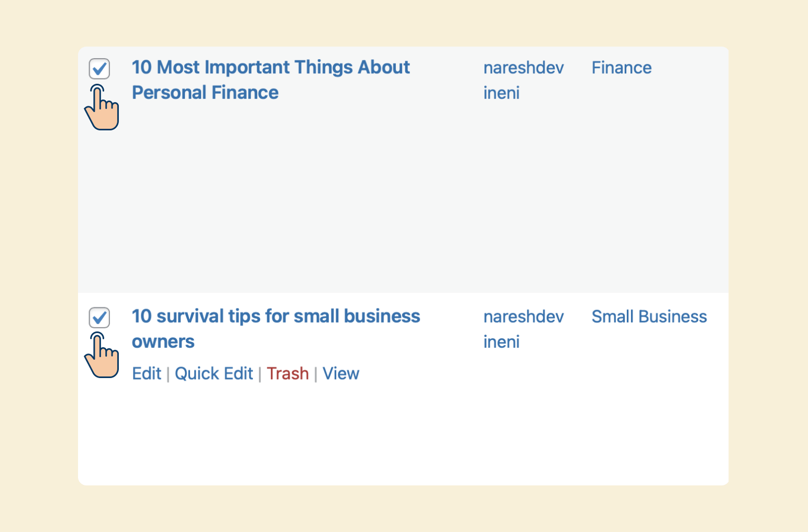Filter posts by Finance category
Image resolution: width=808 pixels, height=532 pixels.
pos(622,68)
